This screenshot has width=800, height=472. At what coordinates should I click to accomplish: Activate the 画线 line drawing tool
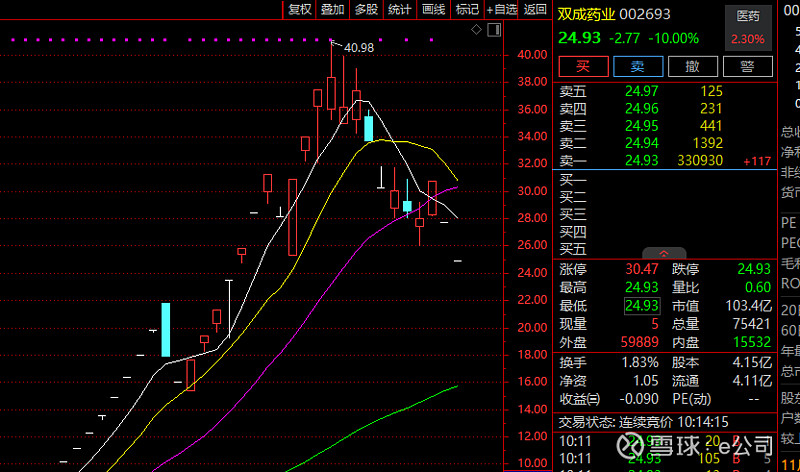(433, 9)
